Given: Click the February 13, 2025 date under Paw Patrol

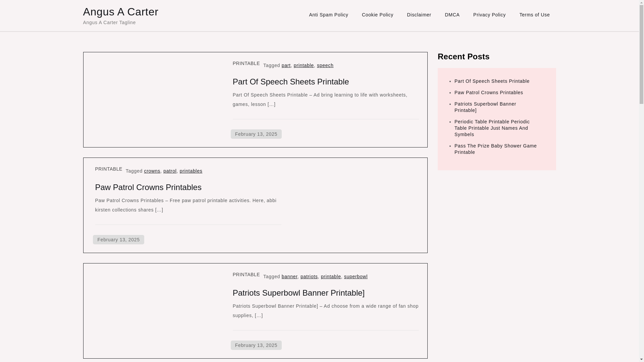Looking at the screenshot, I should 118,240.
